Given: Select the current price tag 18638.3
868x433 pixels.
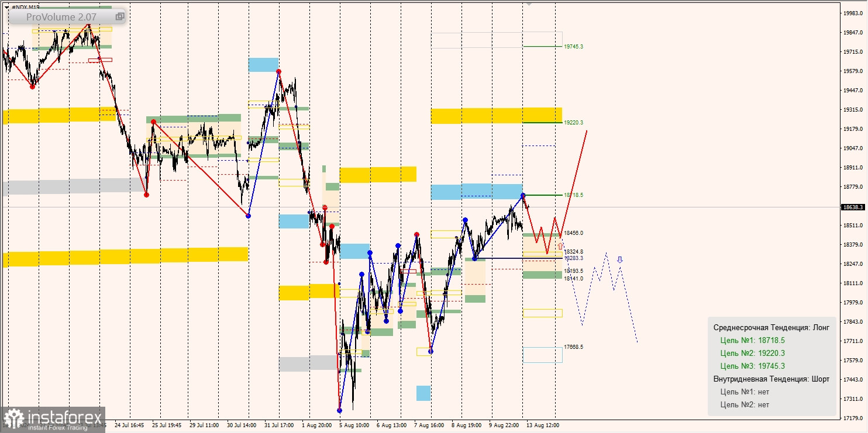Looking at the screenshot, I should [x=853, y=207].
